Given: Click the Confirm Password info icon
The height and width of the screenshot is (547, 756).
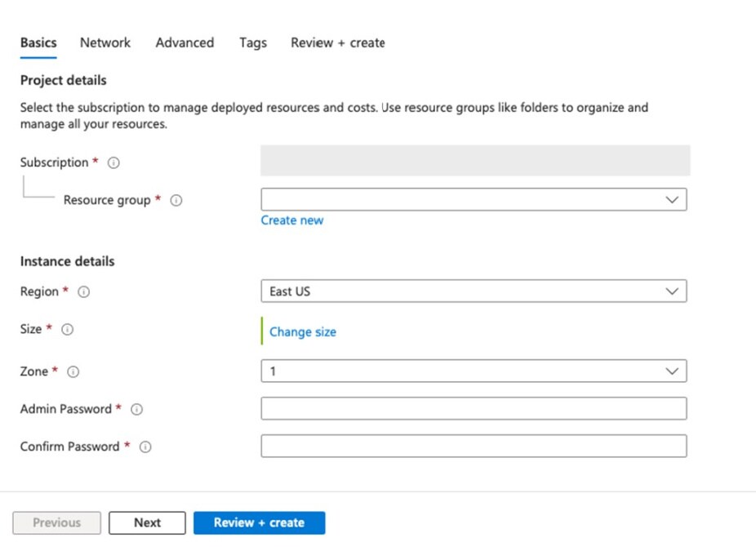Looking at the screenshot, I should pos(145,447).
